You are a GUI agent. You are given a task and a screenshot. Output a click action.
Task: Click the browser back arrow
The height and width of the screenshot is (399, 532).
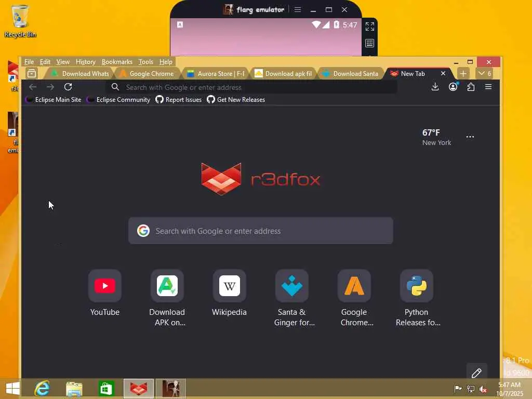33,87
